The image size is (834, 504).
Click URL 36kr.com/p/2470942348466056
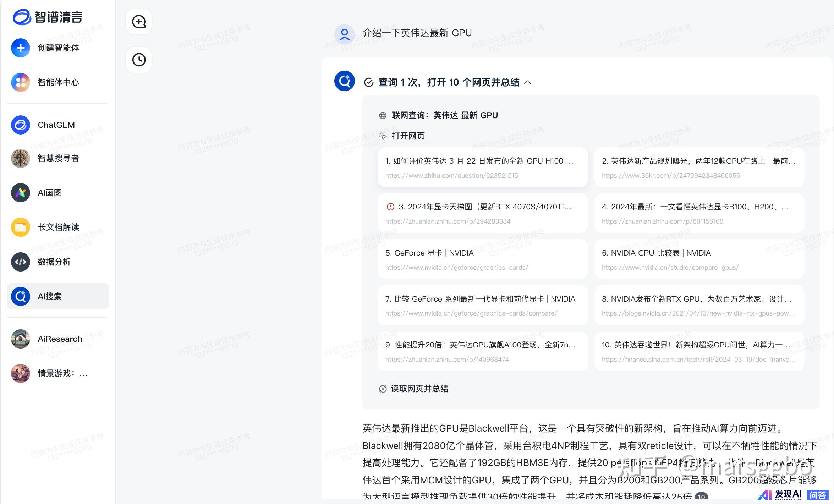671,176
